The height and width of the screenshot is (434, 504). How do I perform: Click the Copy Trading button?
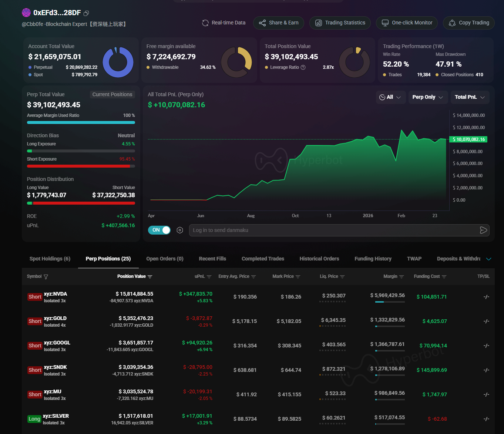click(x=468, y=23)
